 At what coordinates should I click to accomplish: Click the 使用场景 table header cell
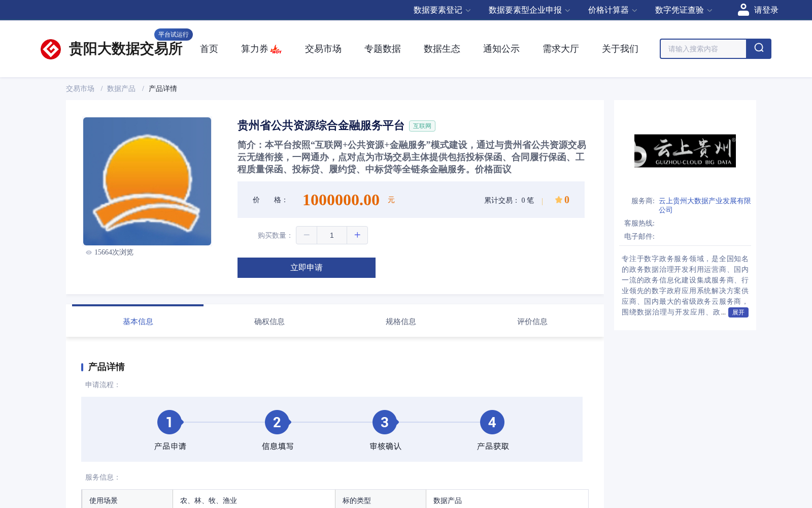click(x=127, y=500)
